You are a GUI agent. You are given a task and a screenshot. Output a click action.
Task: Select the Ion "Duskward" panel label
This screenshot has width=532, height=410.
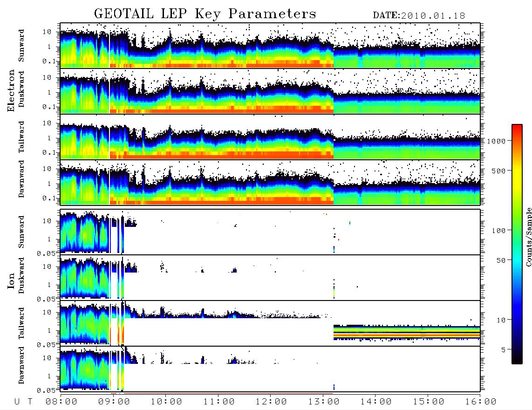tap(21, 276)
